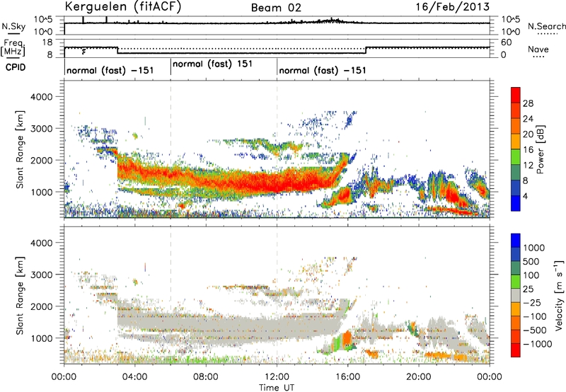
Task: Click the velocity colorbar title "Velocity [m s-1]"
Action: pyautogui.click(x=559, y=295)
